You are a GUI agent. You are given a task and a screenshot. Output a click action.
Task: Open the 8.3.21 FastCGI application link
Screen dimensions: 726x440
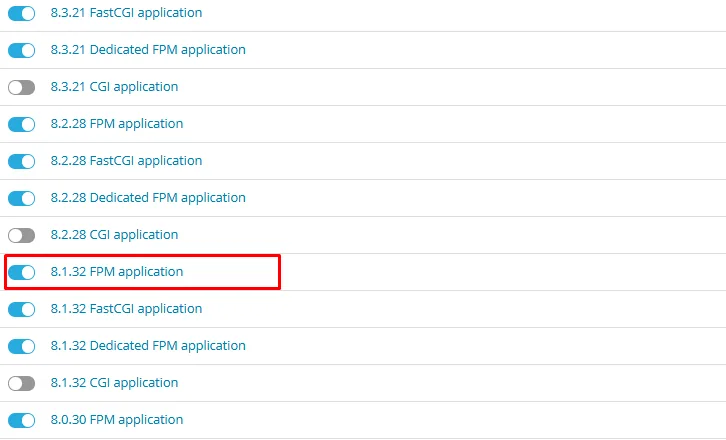coord(126,13)
